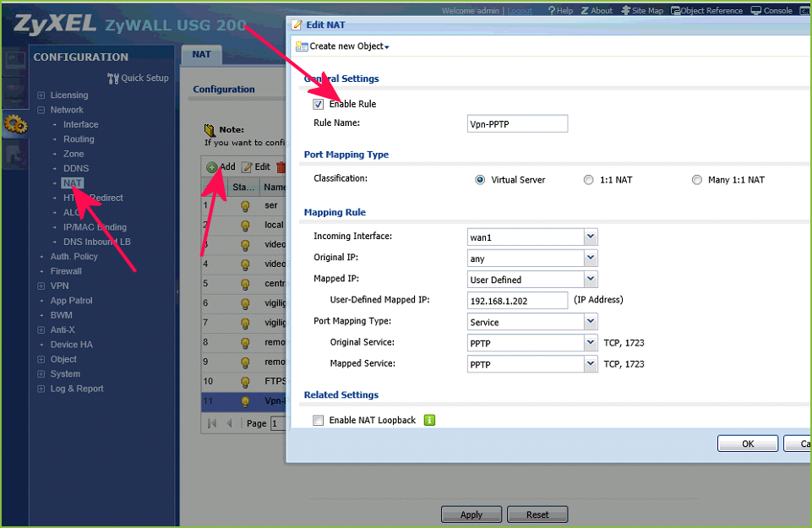Image resolution: width=812 pixels, height=528 pixels.
Task: Expand the Licensing tree node
Action: tap(41, 95)
